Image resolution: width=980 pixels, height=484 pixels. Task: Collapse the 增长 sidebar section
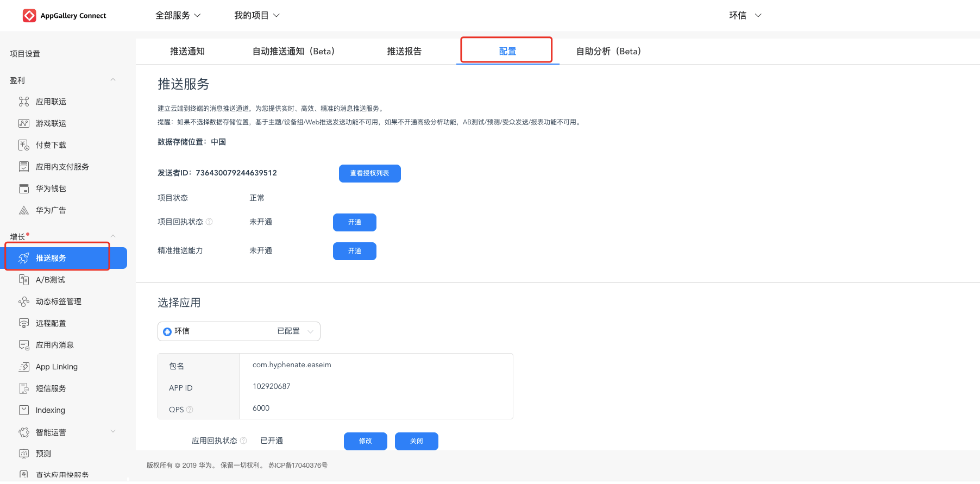click(113, 236)
